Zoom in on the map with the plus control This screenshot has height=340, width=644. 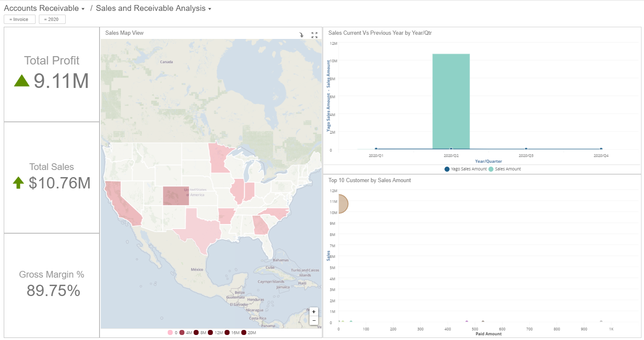[314, 312]
